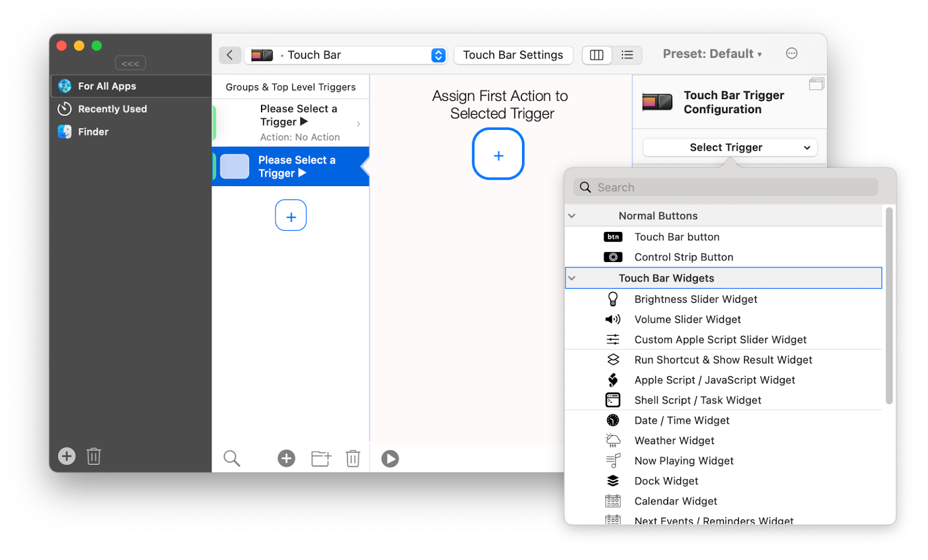Click the Calendar Widget grid icon
This screenshot has width=928, height=560.
613,501
